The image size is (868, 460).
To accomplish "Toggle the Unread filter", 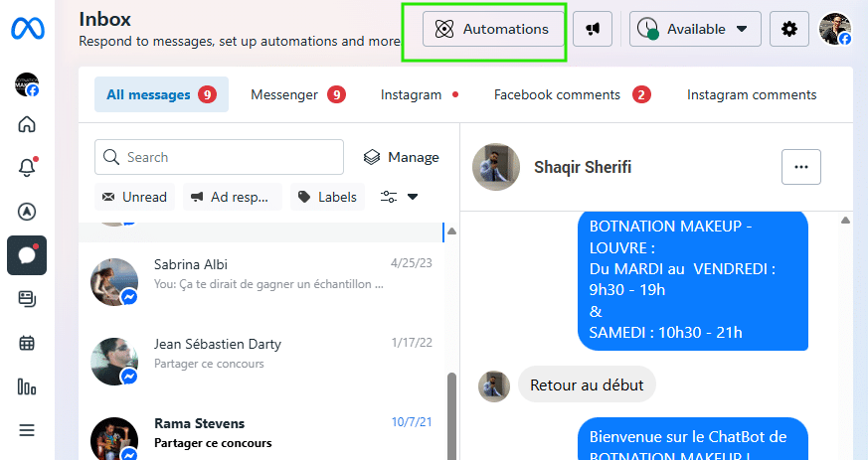I will 135,197.
